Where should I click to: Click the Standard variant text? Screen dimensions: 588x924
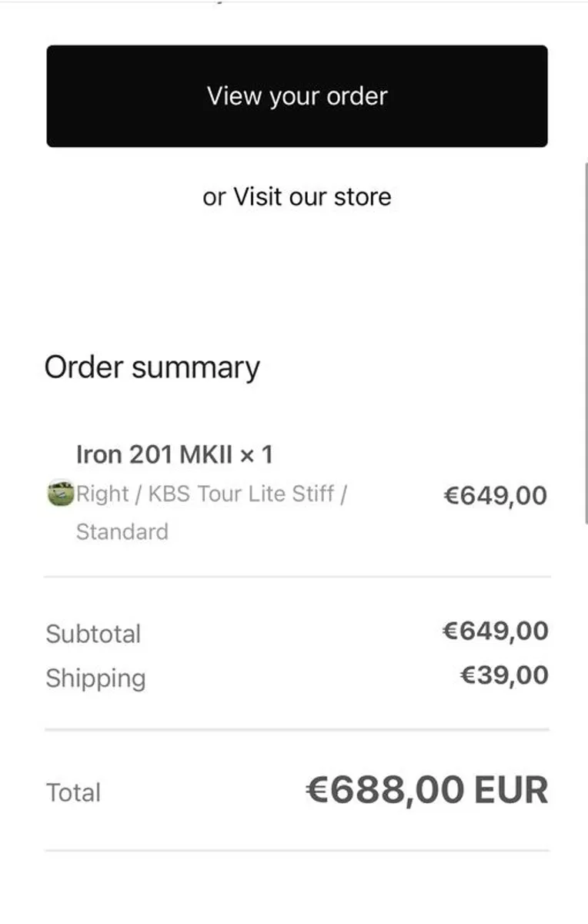click(x=122, y=531)
